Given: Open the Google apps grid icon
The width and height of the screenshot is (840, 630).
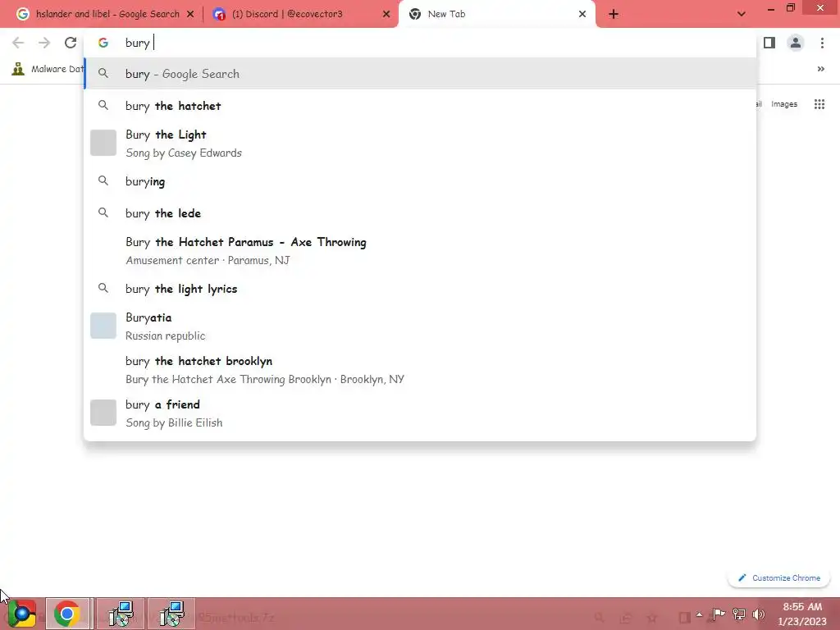Looking at the screenshot, I should 819,104.
